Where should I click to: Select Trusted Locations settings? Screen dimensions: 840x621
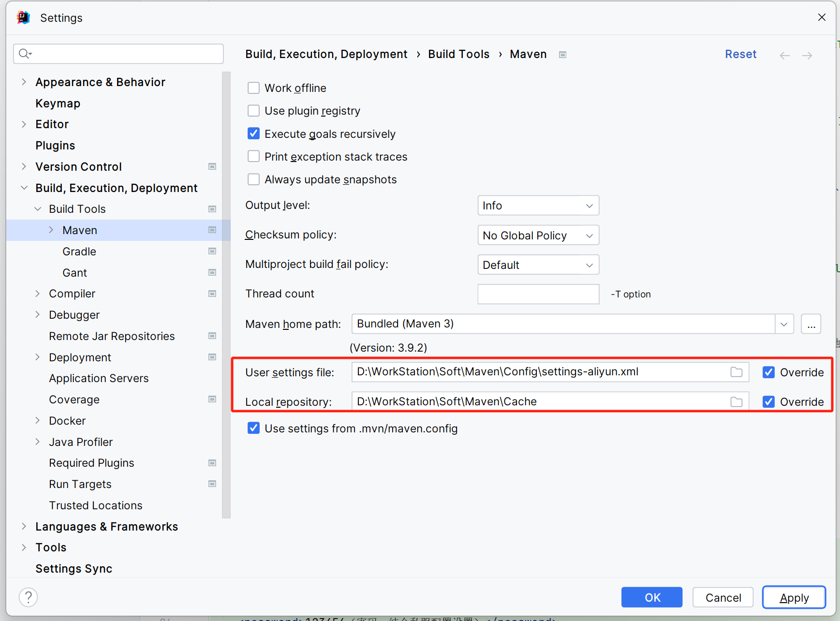tap(96, 505)
